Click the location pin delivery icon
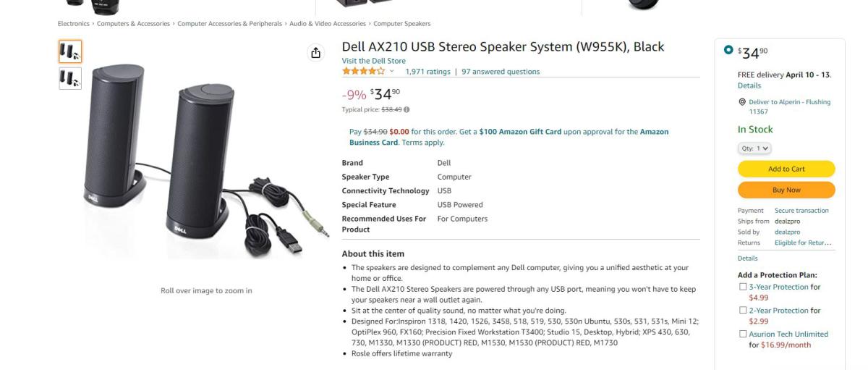This screenshot has height=370, width=868. 742,102
